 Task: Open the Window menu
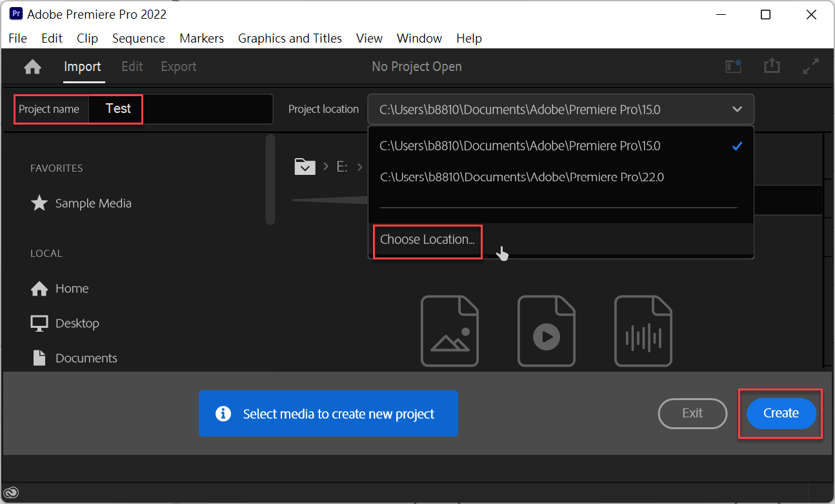(419, 38)
